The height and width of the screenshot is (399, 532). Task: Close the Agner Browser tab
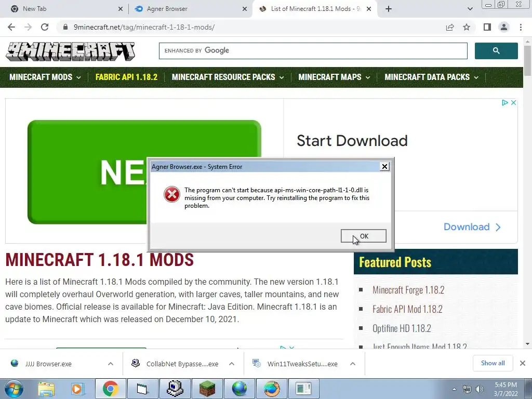(245, 9)
